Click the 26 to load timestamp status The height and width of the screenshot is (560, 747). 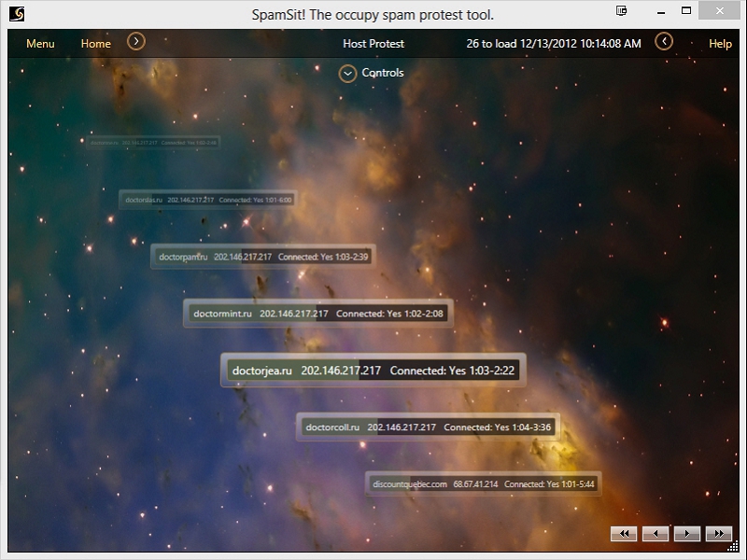[554, 44]
